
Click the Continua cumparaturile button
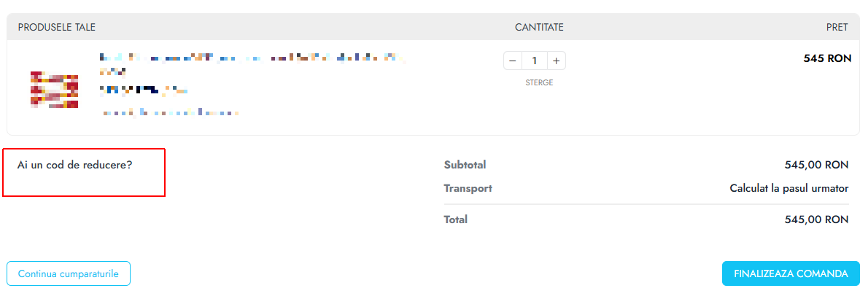click(x=69, y=273)
